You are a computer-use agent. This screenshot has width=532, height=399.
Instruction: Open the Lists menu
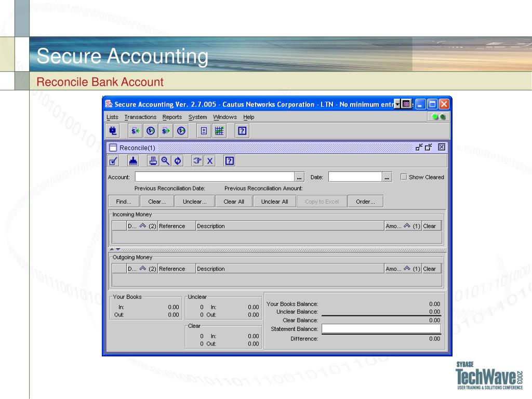pyautogui.click(x=112, y=117)
